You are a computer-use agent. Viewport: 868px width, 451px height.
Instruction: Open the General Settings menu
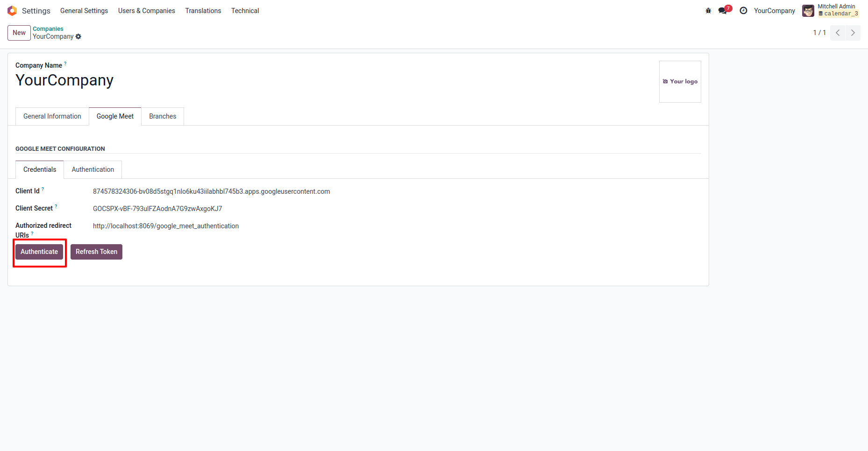(84, 11)
